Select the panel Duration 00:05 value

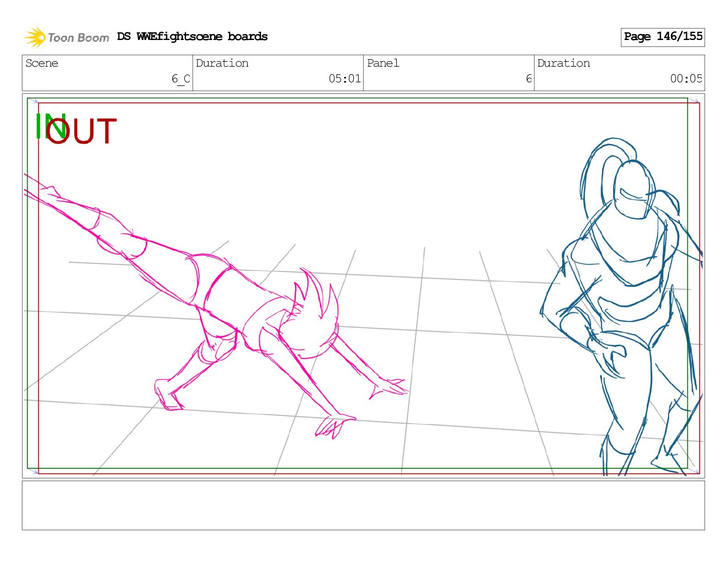pyautogui.click(x=686, y=79)
